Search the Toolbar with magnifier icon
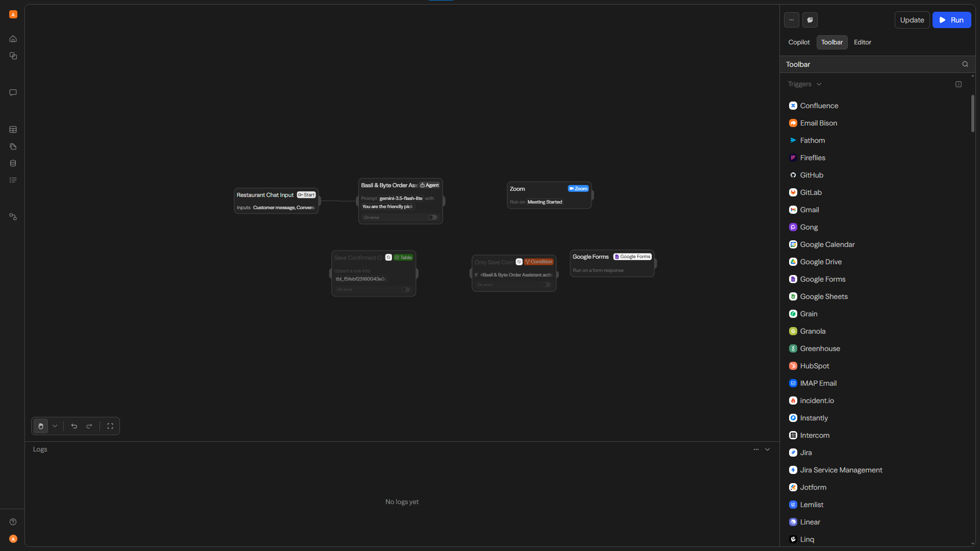Image resolution: width=980 pixels, height=551 pixels. (965, 64)
